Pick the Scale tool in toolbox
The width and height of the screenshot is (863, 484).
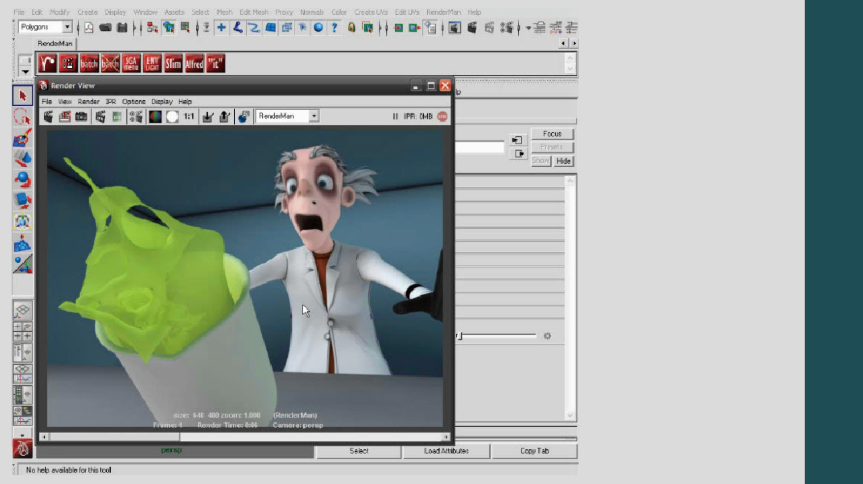point(23,200)
